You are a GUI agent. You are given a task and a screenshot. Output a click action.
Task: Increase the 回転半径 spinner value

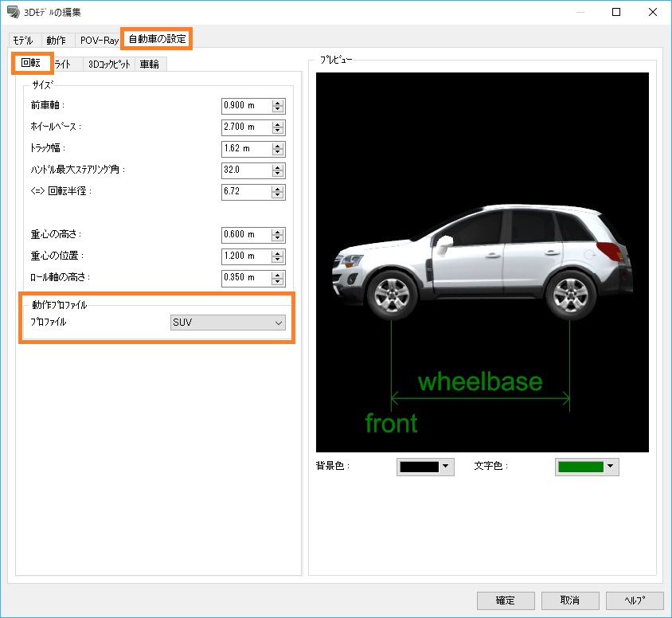tap(278, 189)
